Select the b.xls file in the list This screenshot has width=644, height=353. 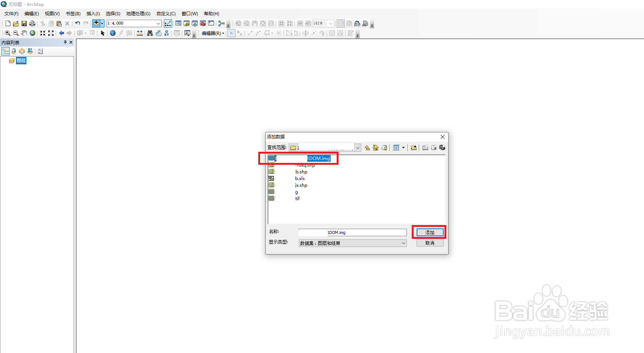click(x=300, y=179)
